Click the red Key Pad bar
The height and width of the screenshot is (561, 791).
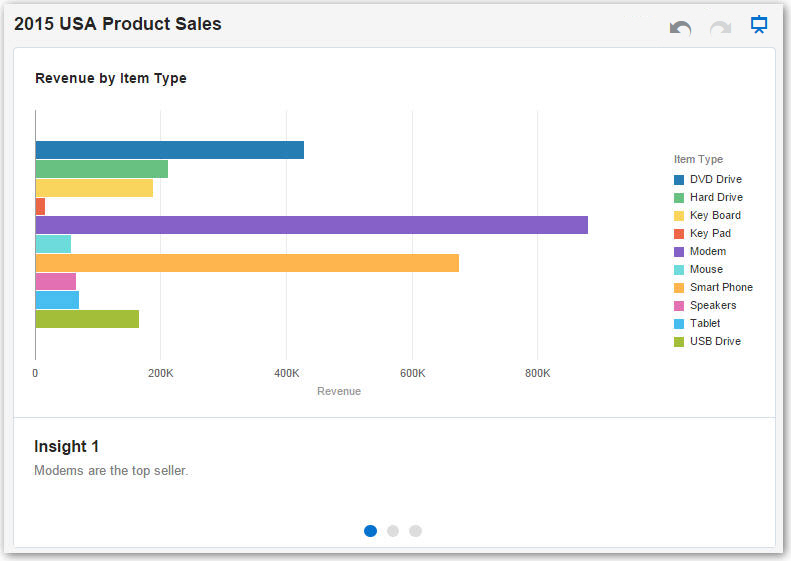click(x=40, y=206)
